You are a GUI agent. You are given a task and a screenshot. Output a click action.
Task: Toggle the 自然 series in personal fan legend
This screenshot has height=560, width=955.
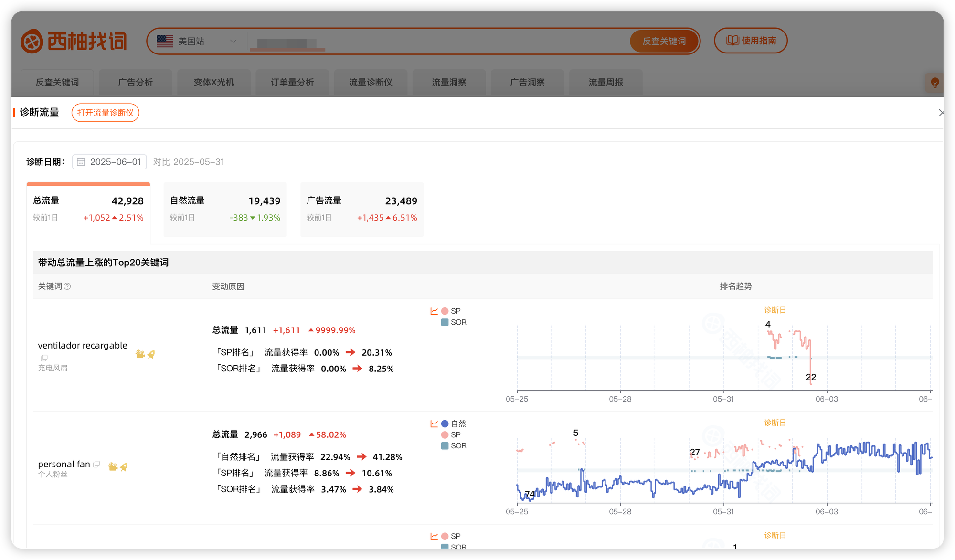point(453,423)
